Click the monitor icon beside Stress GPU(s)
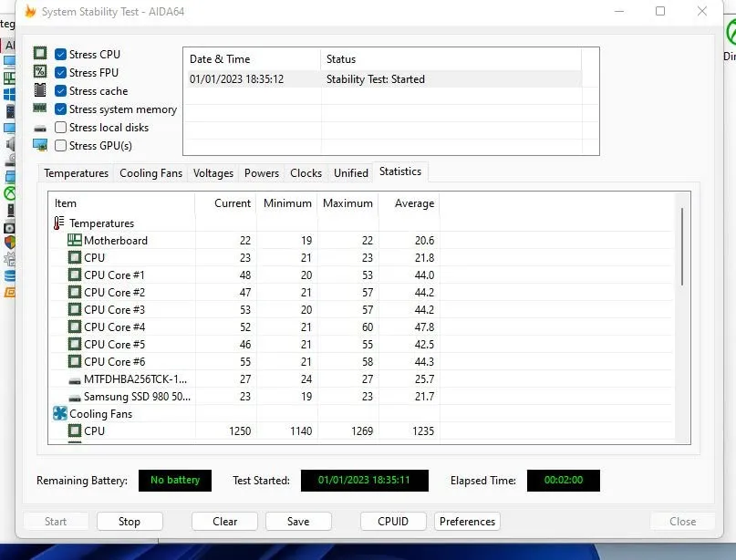 click(40, 145)
